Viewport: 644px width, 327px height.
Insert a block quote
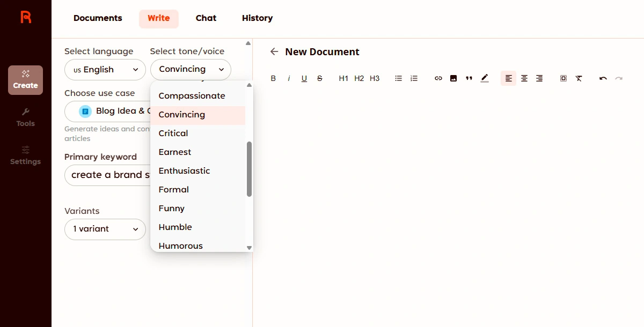coord(469,78)
